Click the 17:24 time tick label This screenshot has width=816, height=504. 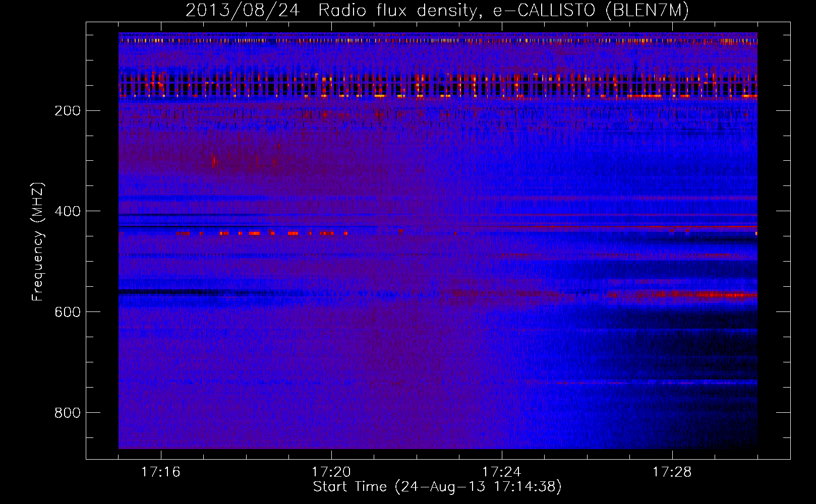point(502,472)
